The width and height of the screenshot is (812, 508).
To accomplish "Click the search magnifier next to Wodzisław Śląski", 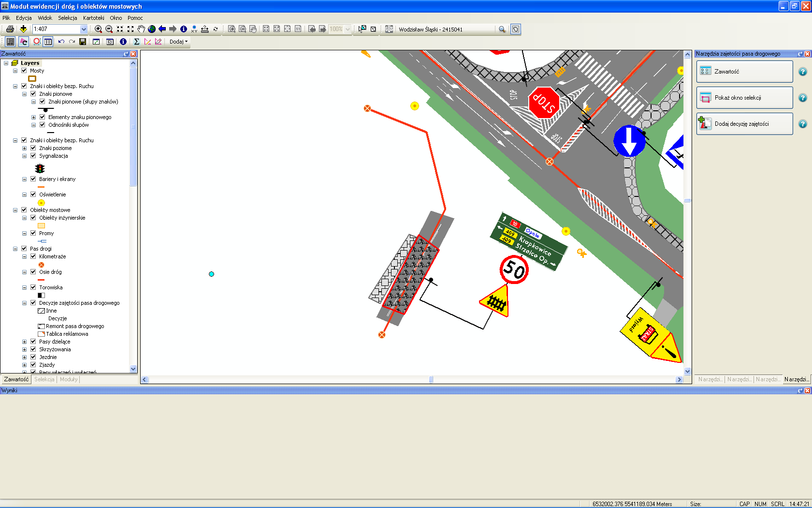I will coord(502,30).
